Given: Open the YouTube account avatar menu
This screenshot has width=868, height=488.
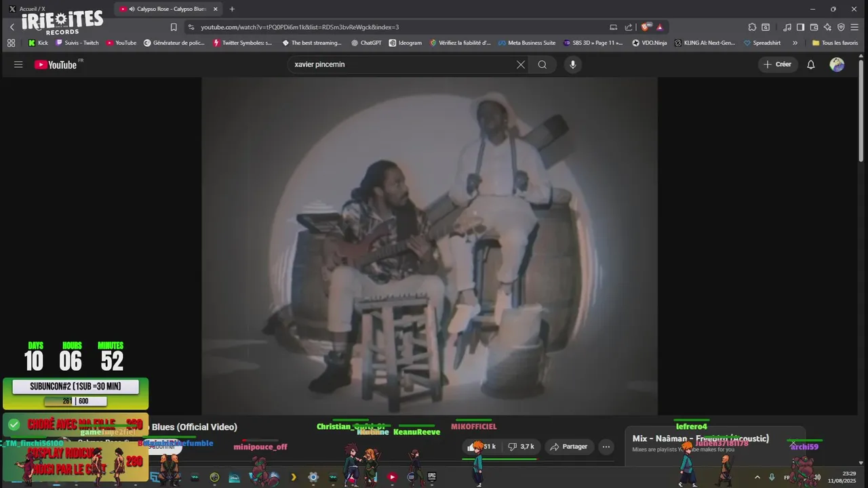Looking at the screenshot, I should (x=837, y=64).
